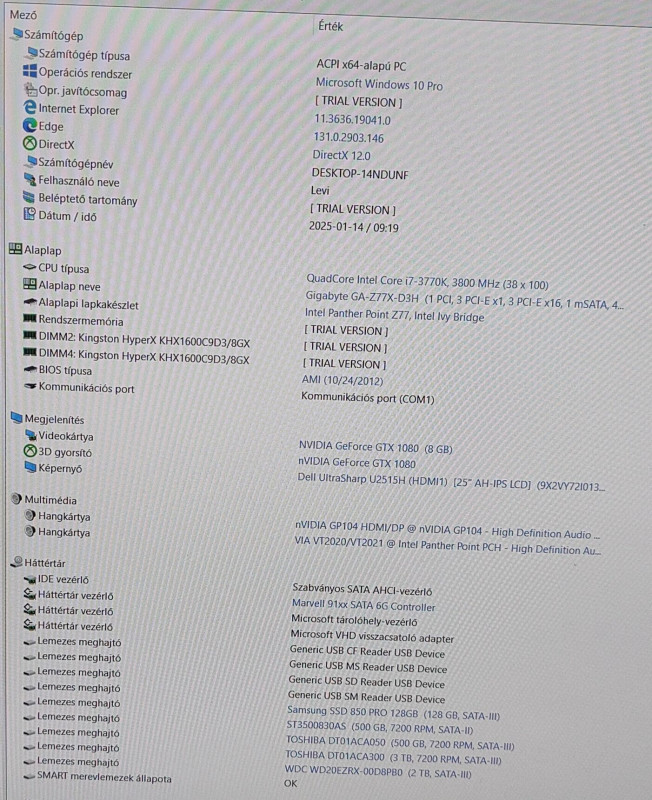Click the Rendszermemória RAM icon
The image size is (652, 800).
(30, 319)
